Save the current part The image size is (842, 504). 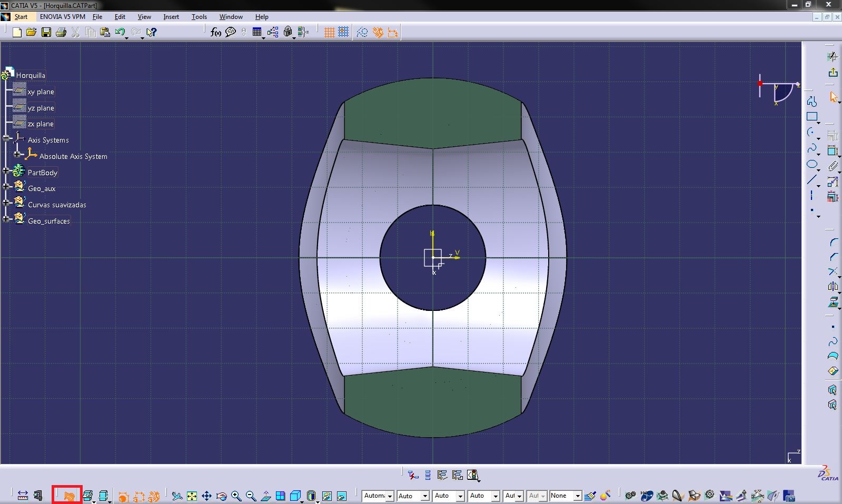46,33
